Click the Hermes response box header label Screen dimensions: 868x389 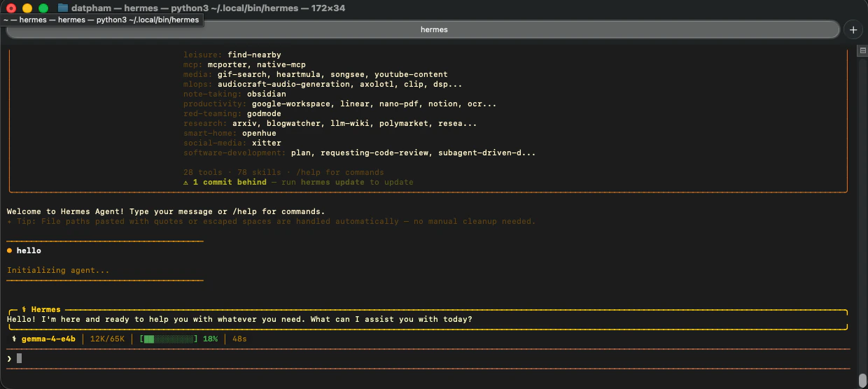pyautogui.click(x=41, y=309)
